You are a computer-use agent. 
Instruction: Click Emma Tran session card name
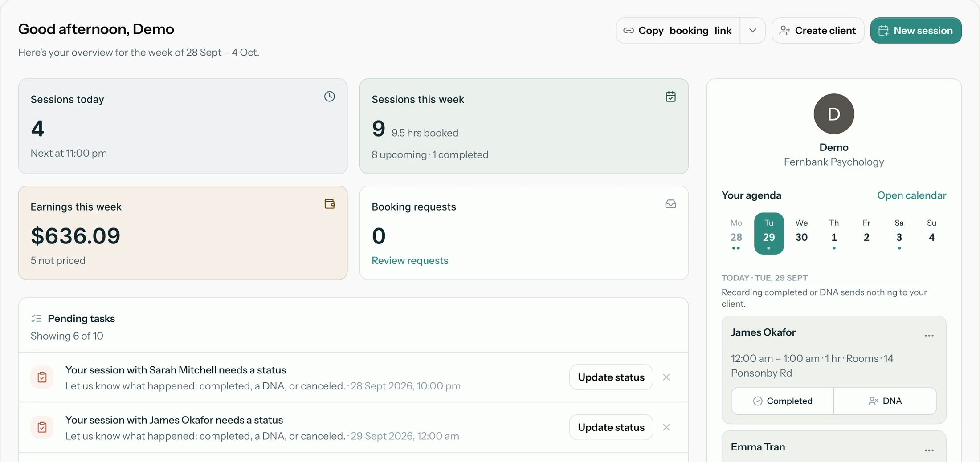click(x=758, y=447)
